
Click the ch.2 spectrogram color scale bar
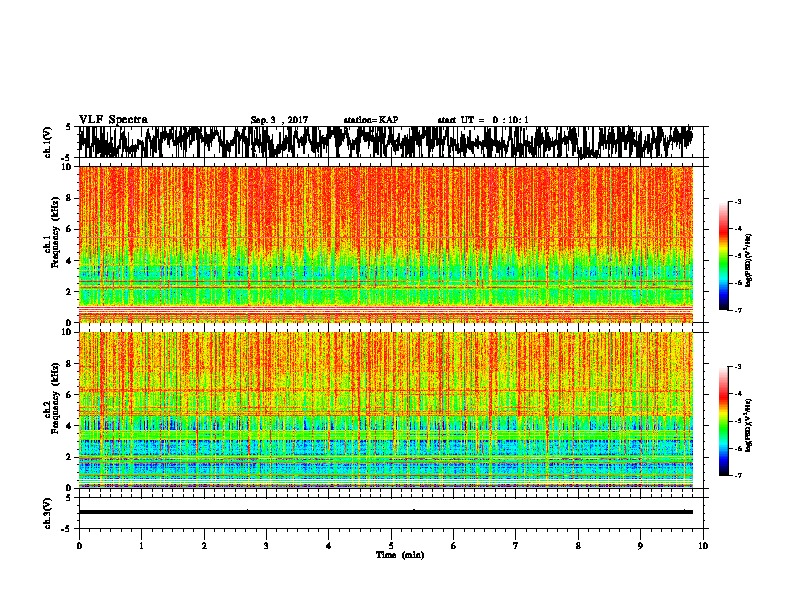pyautogui.click(x=723, y=421)
